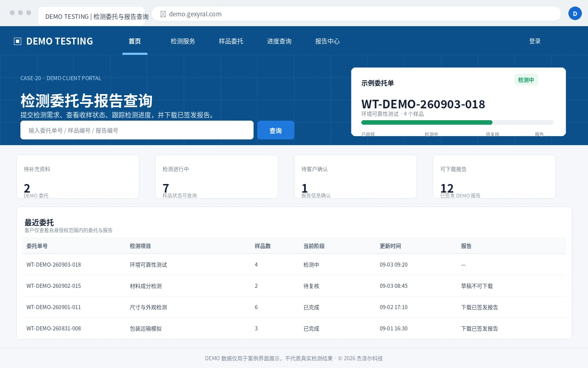Open the 可下载报告 stat card
588x368 pixels.
click(494, 177)
